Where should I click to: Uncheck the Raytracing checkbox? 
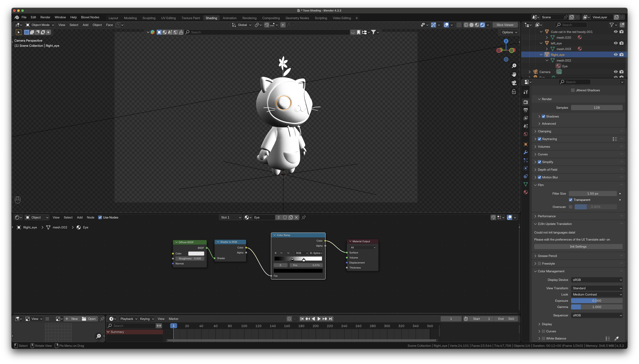[x=539, y=139]
